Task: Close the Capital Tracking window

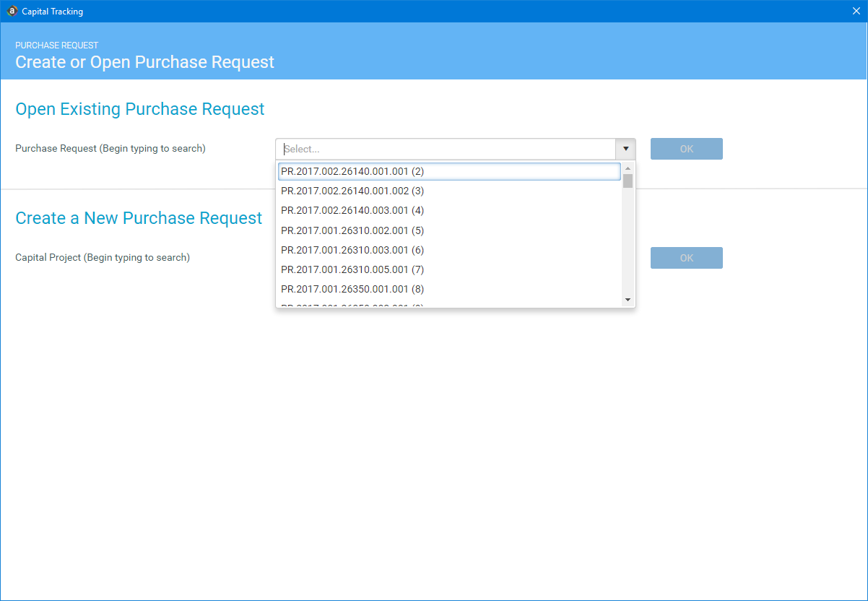Action: pyautogui.click(x=856, y=11)
